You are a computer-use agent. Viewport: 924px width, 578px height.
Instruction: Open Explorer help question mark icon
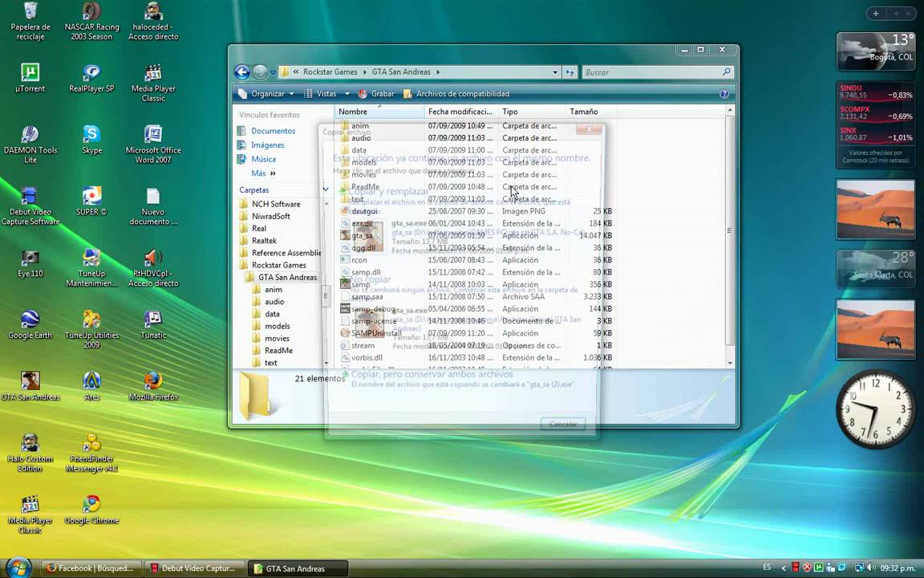(x=724, y=94)
